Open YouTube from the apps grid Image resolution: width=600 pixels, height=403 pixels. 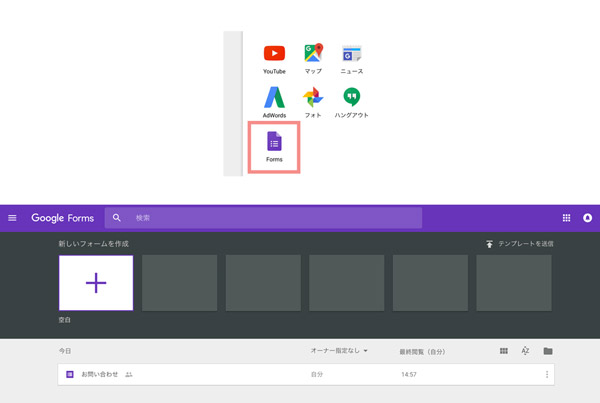(x=274, y=54)
